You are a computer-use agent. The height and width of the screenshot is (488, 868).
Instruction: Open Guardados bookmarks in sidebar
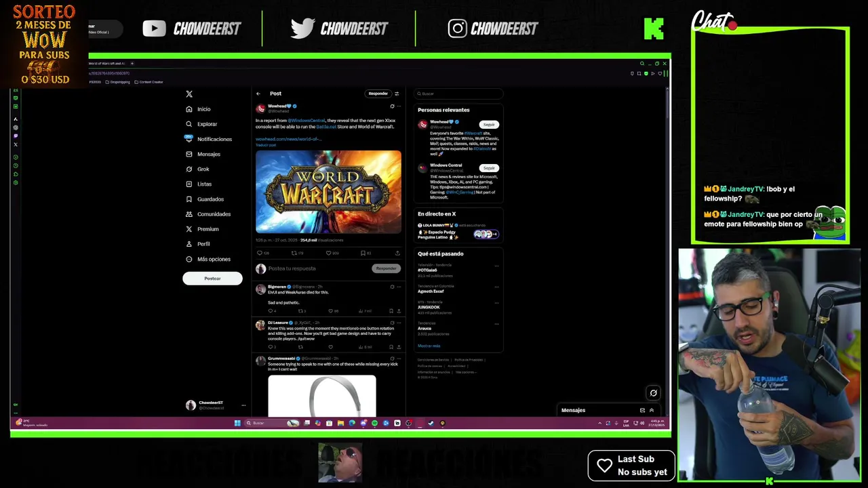point(205,199)
